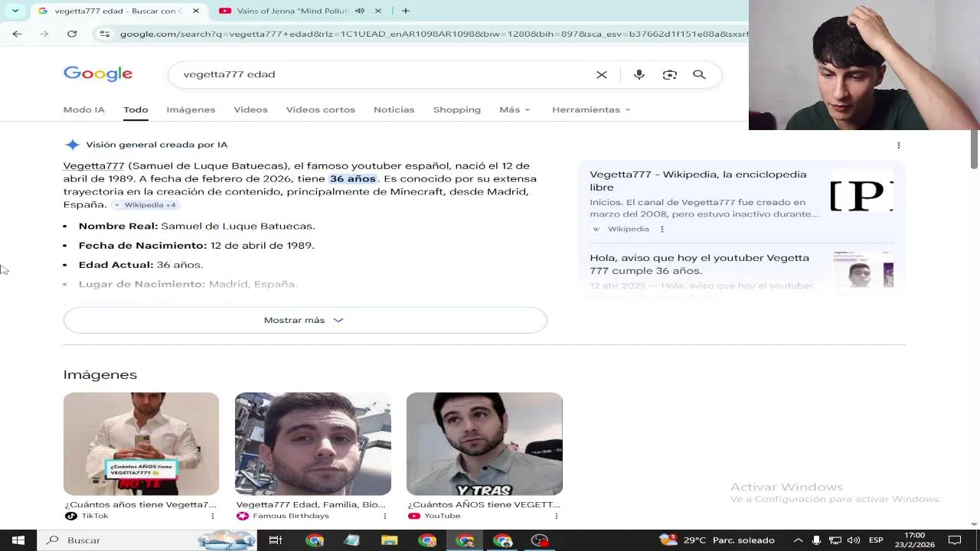Switch to Imágenes results
Screen dimensions: 980x551
point(191,109)
